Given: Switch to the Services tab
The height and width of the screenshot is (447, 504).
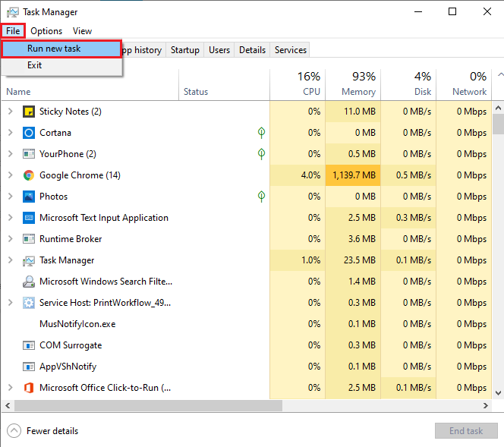Looking at the screenshot, I should click(x=290, y=50).
